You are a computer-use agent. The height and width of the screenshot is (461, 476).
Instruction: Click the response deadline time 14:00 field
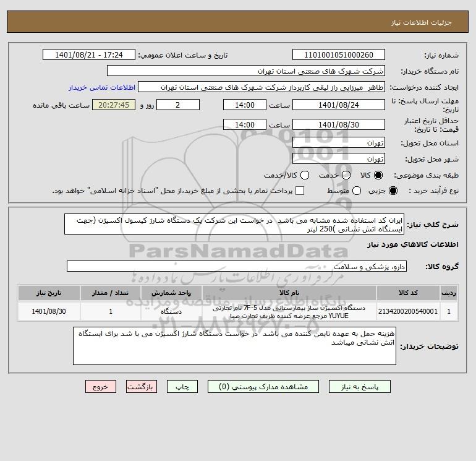pyautogui.click(x=245, y=105)
